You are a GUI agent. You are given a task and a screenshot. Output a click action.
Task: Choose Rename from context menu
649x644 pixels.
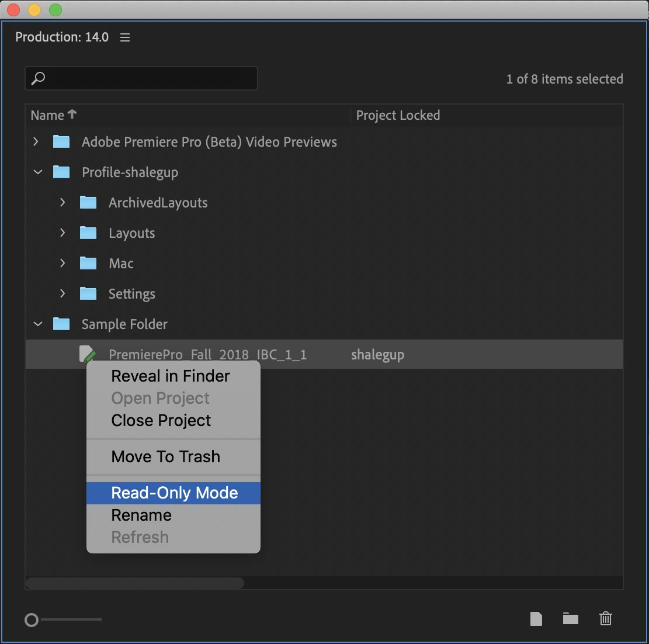click(x=173, y=515)
